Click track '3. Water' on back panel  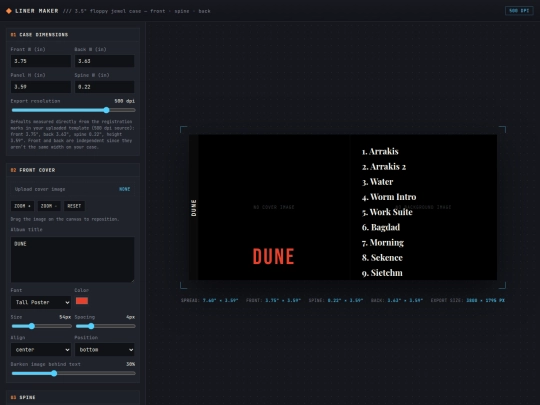coord(377,182)
